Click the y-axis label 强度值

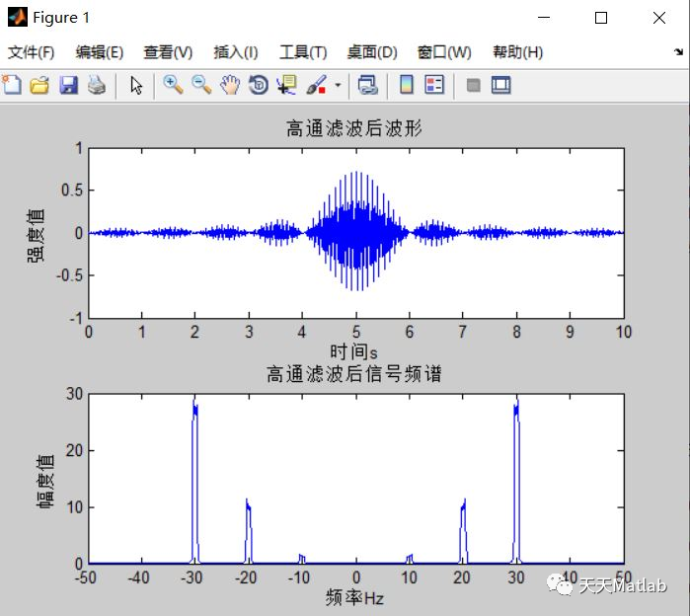pos(37,235)
